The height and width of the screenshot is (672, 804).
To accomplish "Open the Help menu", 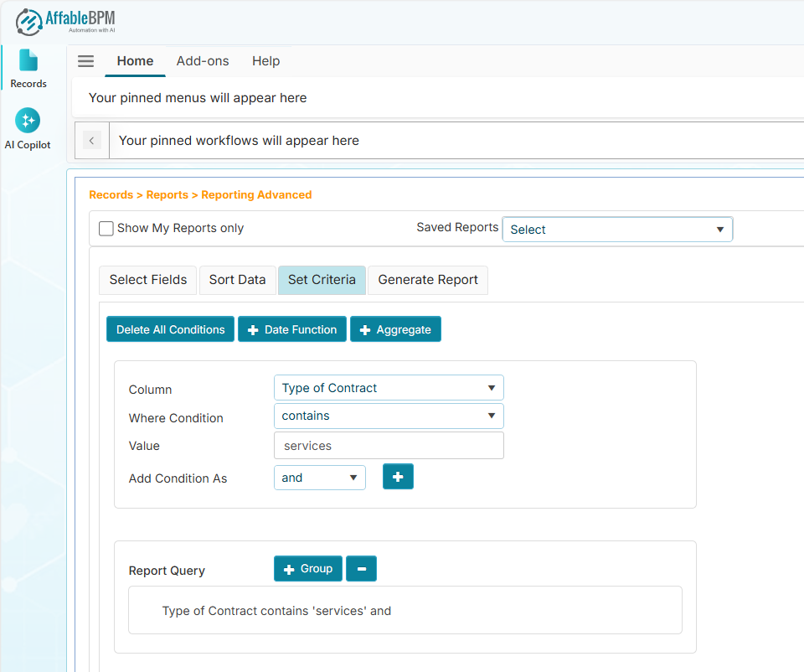I will 265,60.
